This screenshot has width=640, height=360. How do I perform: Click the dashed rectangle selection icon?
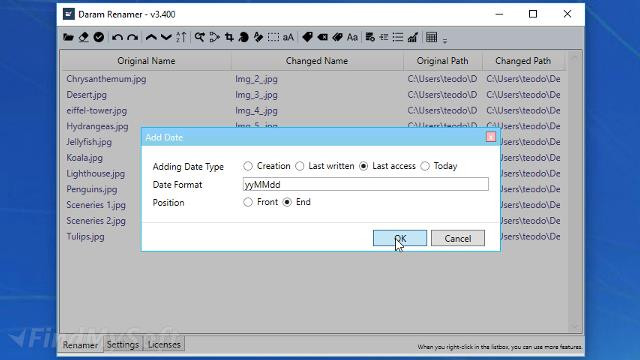tap(273, 38)
